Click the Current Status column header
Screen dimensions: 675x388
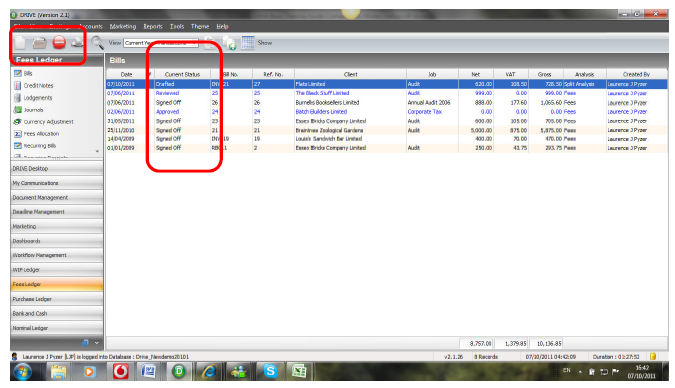coord(183,74)
